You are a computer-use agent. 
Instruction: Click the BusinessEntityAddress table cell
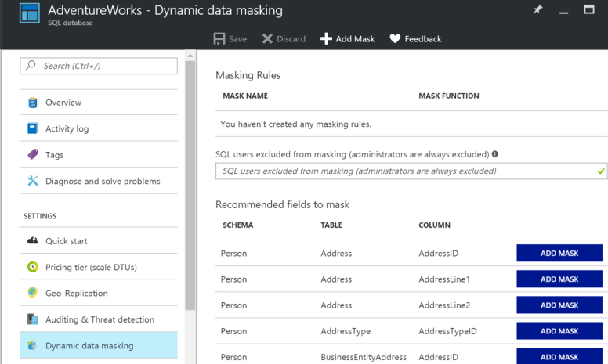[x=364, y=357]
